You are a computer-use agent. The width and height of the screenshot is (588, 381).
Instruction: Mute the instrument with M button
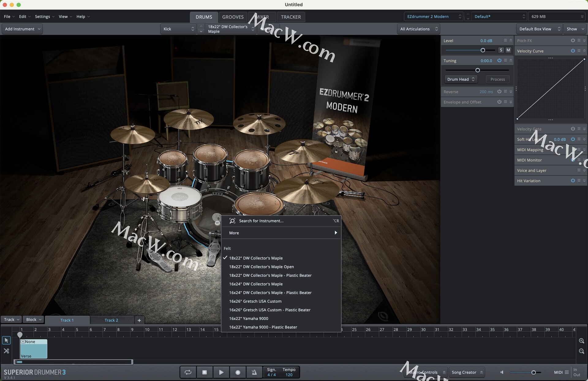[x=508, y=50]
